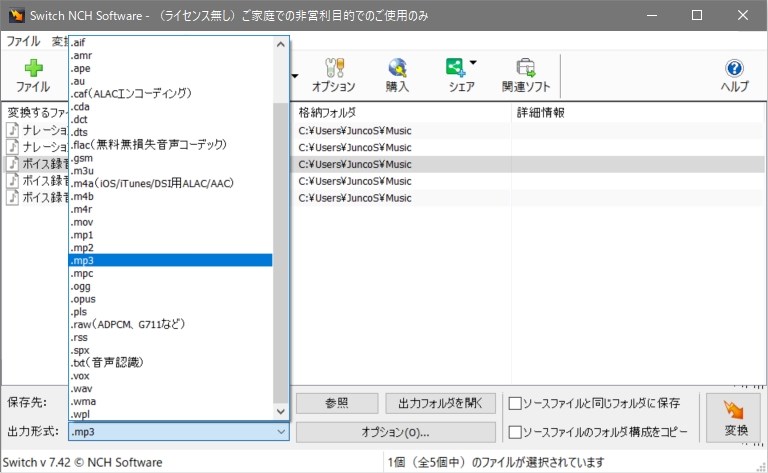Screen dimensions: 768x473
Task: Choose the highlighted .mp3 format entry
Action: point(171,260)
